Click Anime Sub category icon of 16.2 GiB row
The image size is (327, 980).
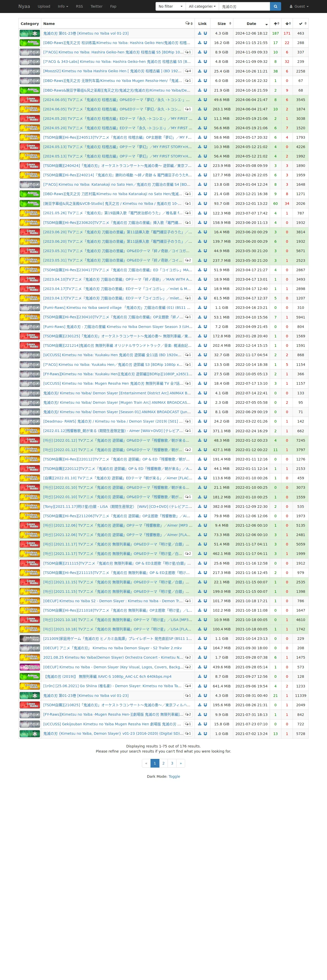click(30, 42)
